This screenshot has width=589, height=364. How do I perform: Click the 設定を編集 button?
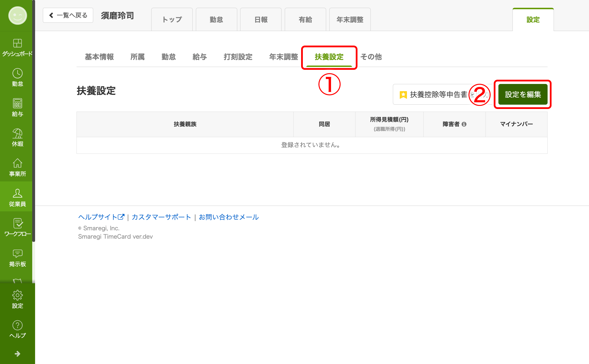[x=523, y=94]
